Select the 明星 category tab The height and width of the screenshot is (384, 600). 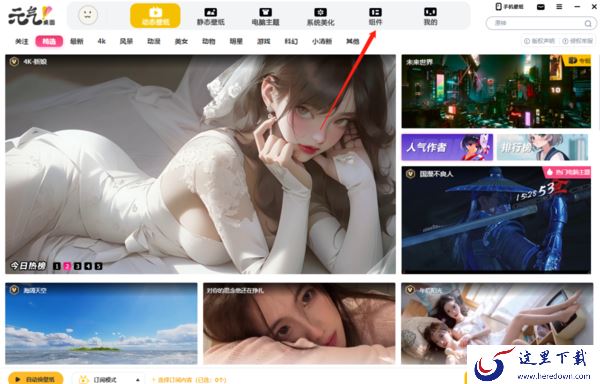point(236,41)
